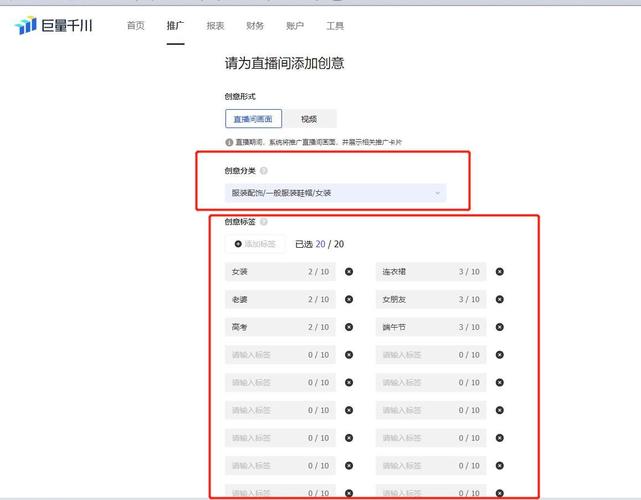Go to the 报表 tab
Viewport: 641px width, 500px height.
[215, 26]
